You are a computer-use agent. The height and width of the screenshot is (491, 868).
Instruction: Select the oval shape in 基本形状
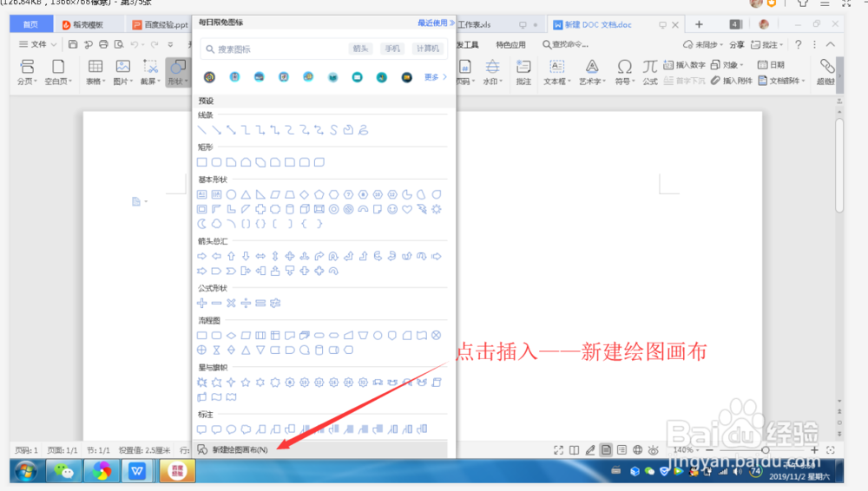click(x=232, y=194)
